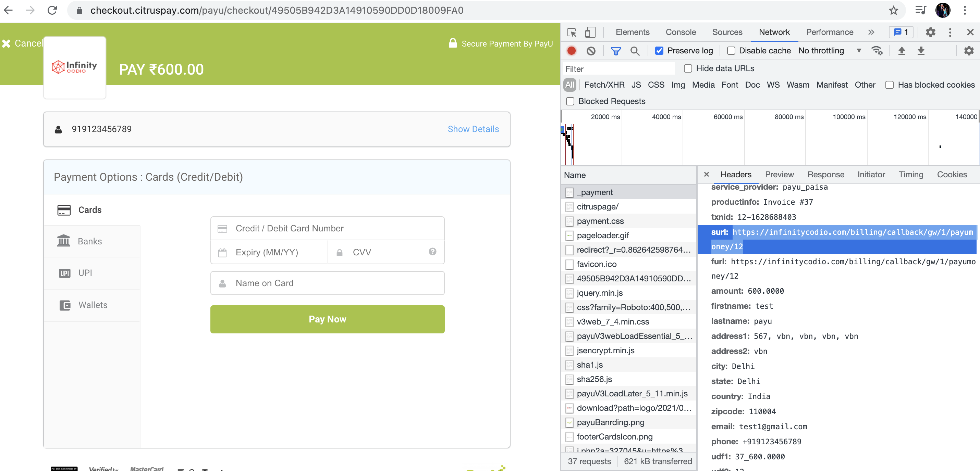This screenshot has width=980, height=471.
Task: Import HAR file with upload arrow
Action: [x=901, y=51]
